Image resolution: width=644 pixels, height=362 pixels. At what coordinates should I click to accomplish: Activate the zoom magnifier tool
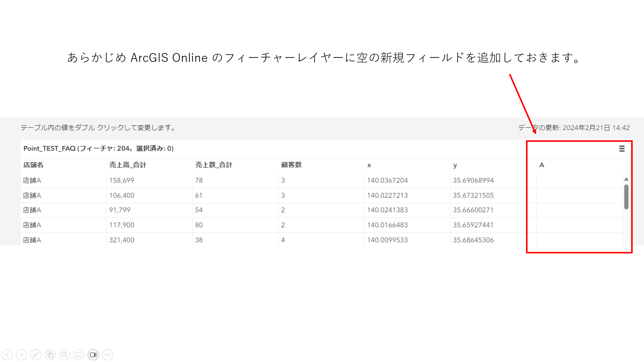[64, 355]
